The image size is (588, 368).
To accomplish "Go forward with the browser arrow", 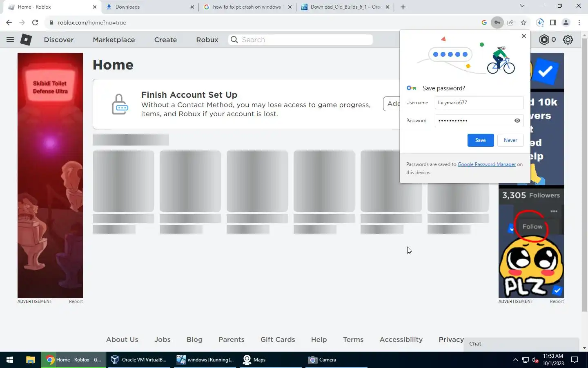I will point(22,22).
